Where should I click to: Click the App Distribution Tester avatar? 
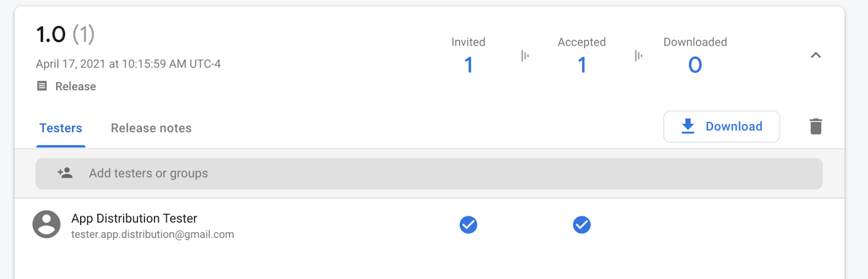[47, 225]
